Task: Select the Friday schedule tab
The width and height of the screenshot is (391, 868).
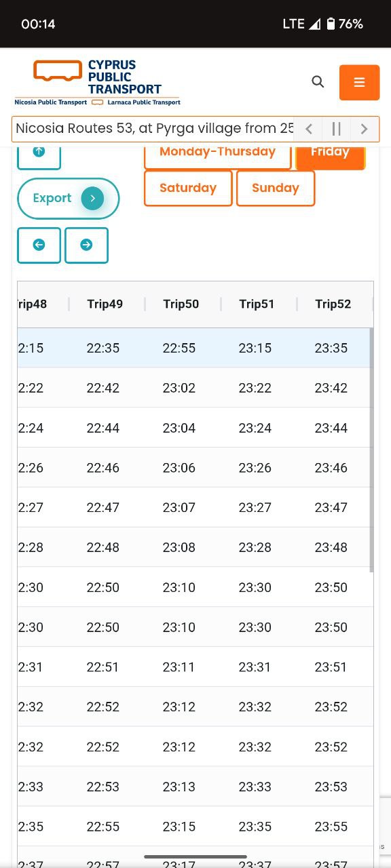Action: 330,153
